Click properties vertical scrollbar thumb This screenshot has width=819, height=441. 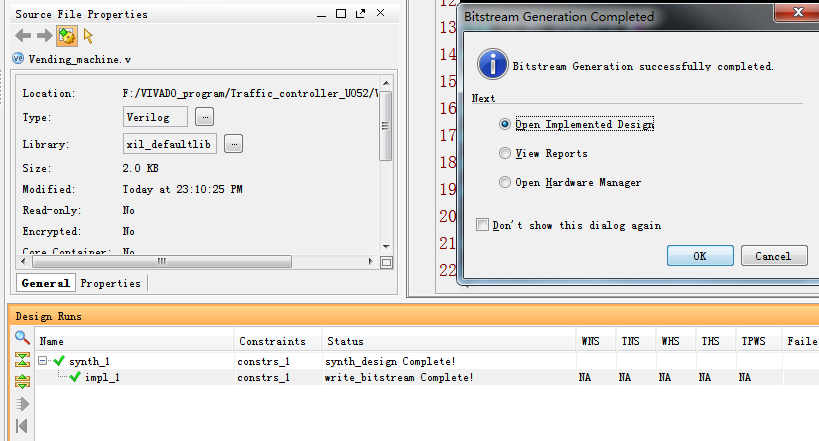coord(386,126)
